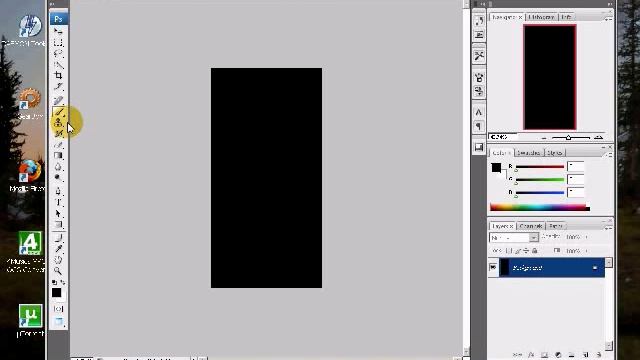Screen dimensions: 640x360
Task: Select the Background layer row
Action: tap(547, 267)
